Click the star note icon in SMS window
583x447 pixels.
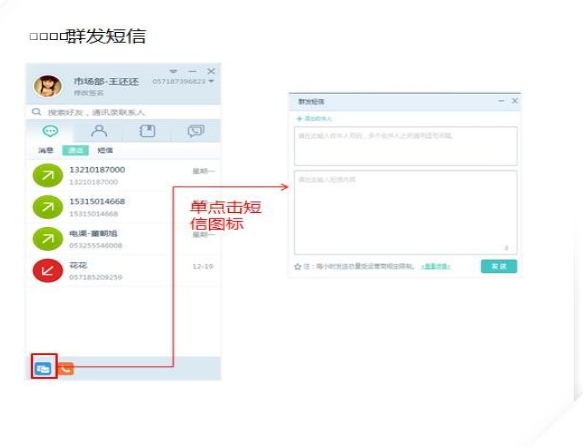point(297,267)
